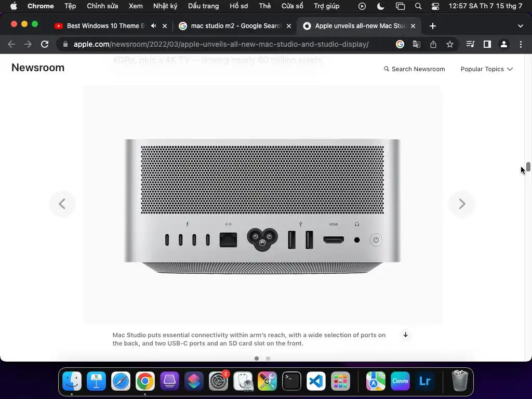
Task: Open Keynote from the Dock
Action: [96, 381]
